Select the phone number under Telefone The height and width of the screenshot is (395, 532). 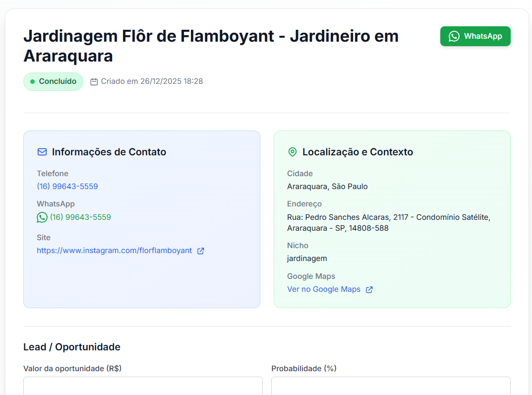click(x=67, y=186)
